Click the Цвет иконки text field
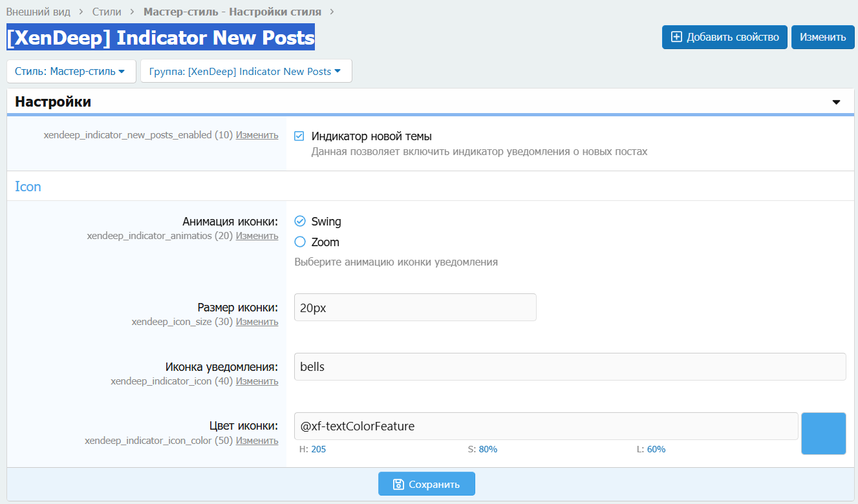Image resolution: width=858 pixels, height=504 pixels. [545, 426]
